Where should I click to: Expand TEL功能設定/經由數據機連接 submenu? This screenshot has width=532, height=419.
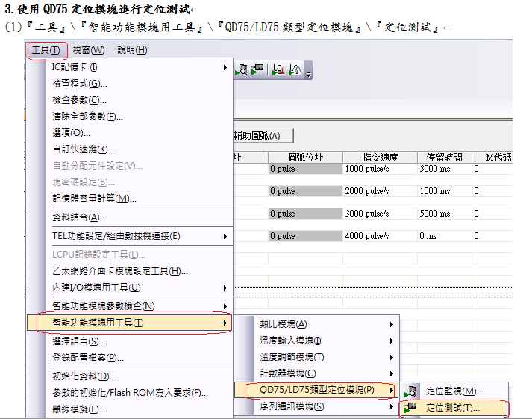click(225, 236)
